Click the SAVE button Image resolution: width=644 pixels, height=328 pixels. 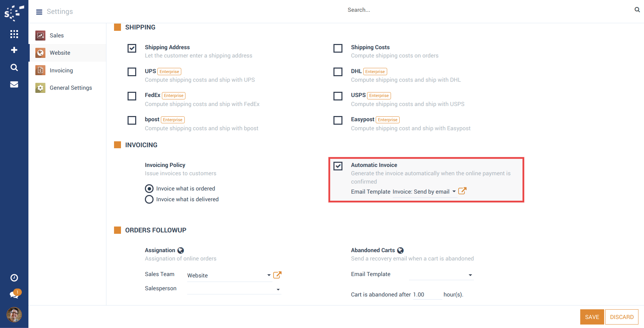click(592, 317)
